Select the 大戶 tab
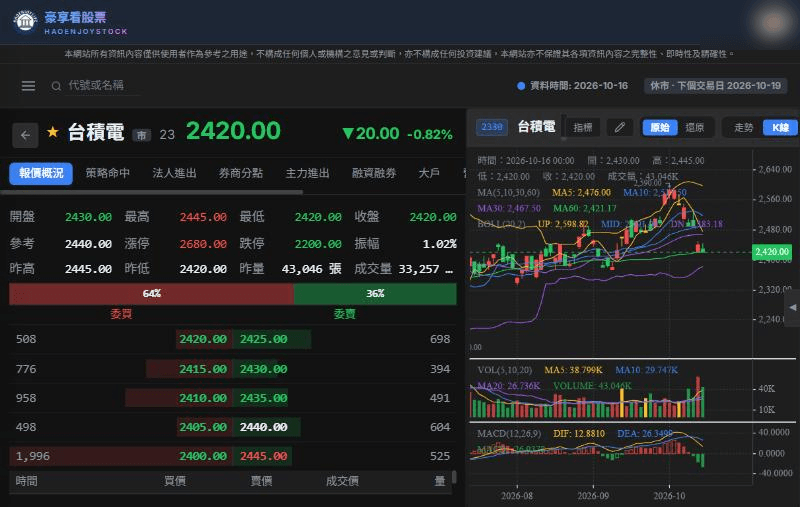Image resolution: width=800 pixels, height=507 pixels. pyautogui.click(x=429, y=173)
